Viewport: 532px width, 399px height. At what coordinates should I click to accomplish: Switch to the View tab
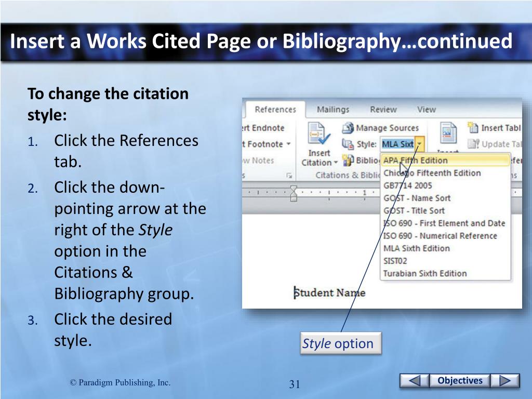[x=426, y=110]
